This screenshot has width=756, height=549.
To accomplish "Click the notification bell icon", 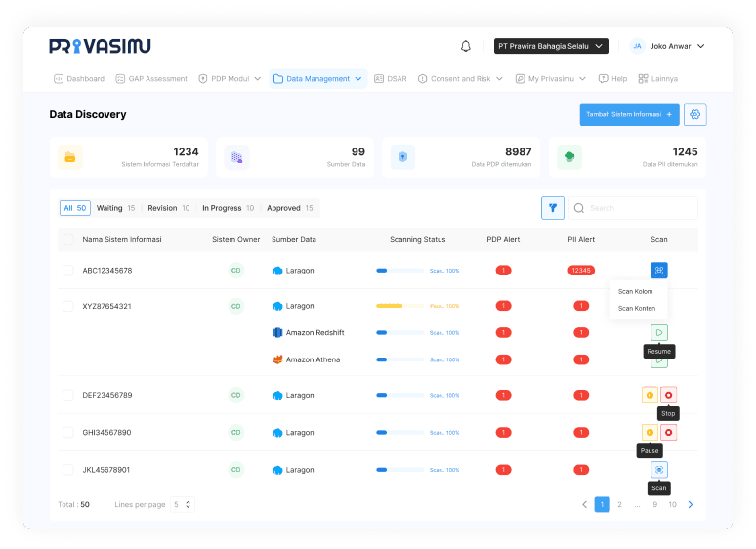I will point(466,46).
